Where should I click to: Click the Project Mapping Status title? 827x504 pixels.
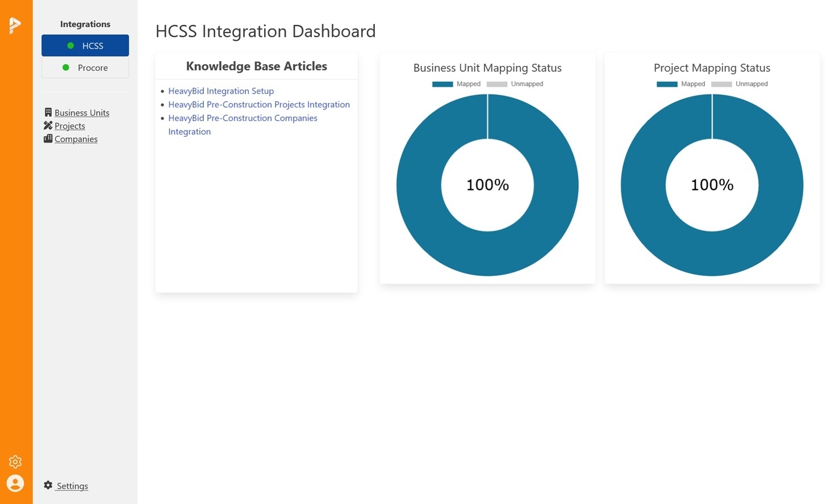(712, 68)
